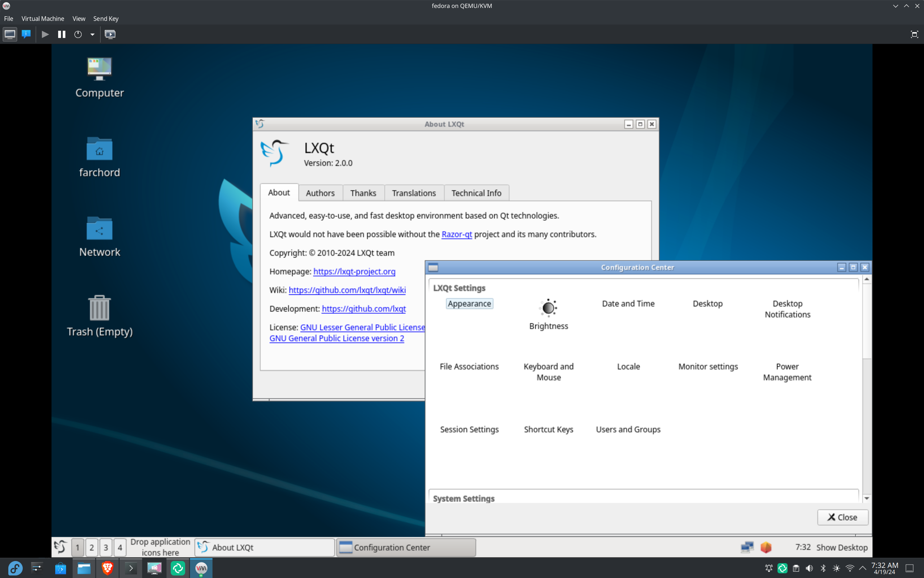Viewport: 924px width, 578px height.
Task: Open the GNU Lesser General Public License link
Action: tap(362, 327)
